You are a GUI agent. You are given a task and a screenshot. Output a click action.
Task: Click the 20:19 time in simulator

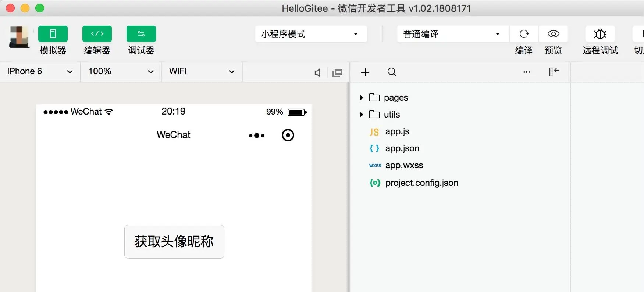tap(174, 111)
